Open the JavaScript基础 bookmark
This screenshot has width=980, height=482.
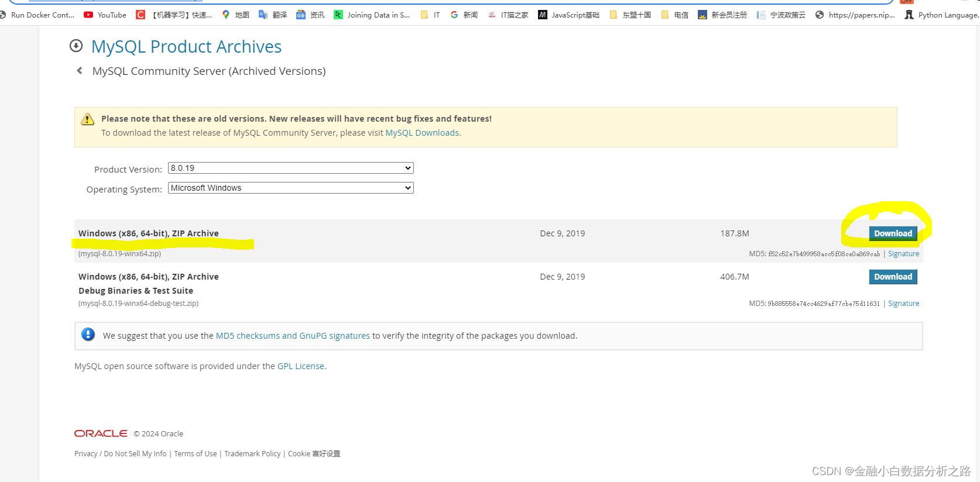pyautogui.click(x=569, y=15)
